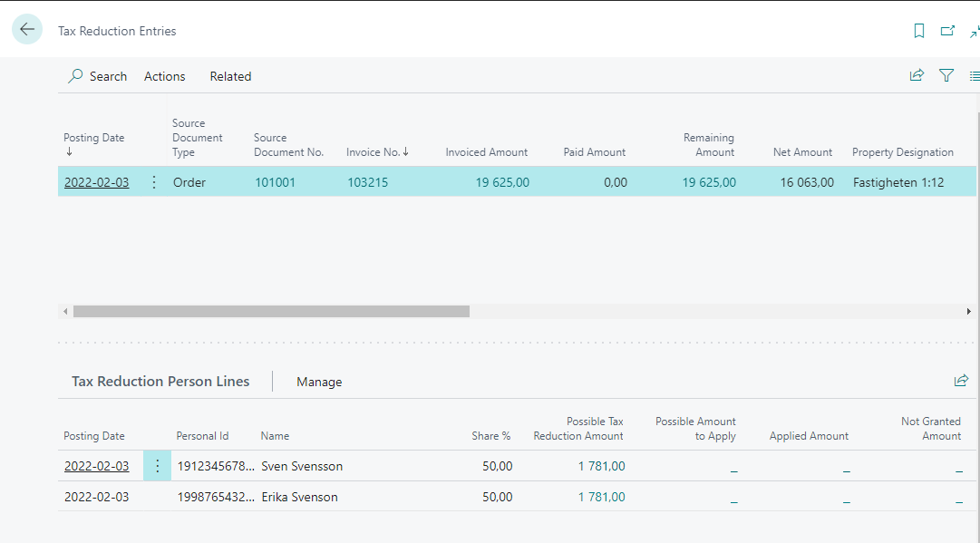Drill down on Remaining Amount 19 625,00

709,182
